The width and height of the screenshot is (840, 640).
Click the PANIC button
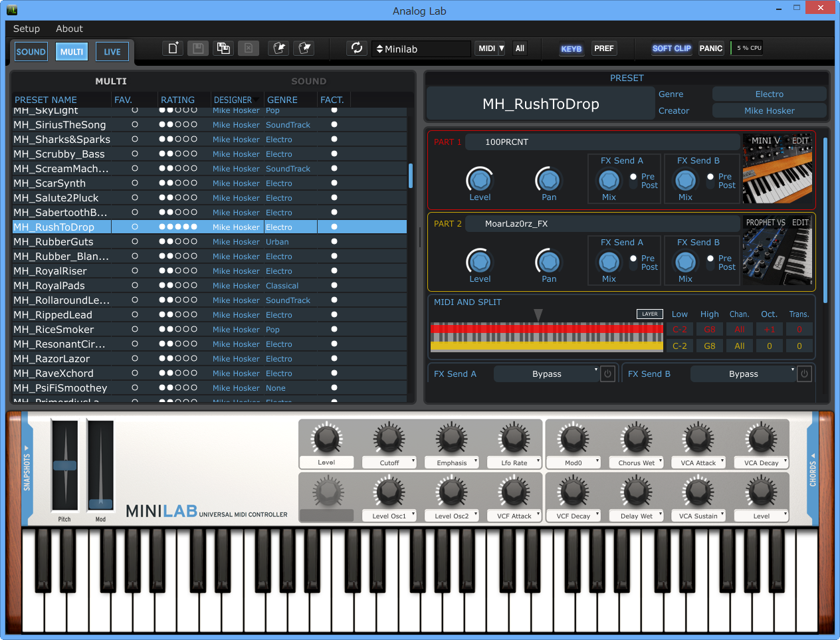(710, 49)
